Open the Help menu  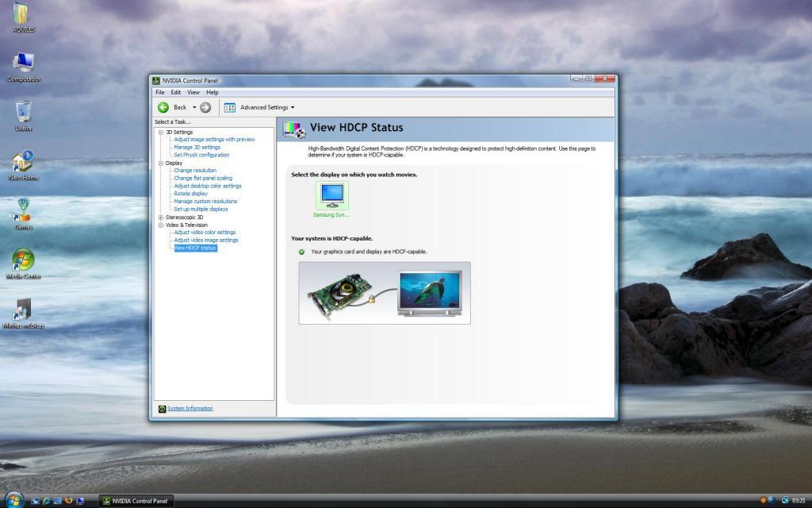(213, 92)
